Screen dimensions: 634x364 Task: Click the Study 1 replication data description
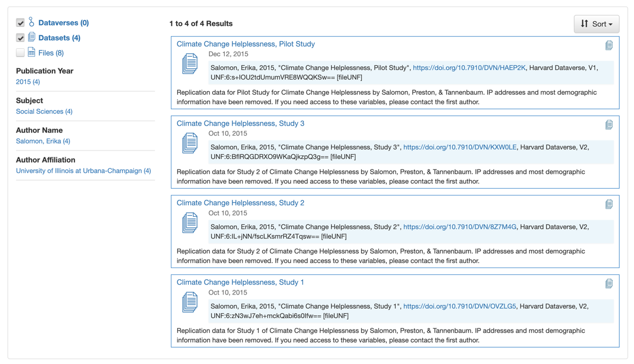tap(381, 336)
